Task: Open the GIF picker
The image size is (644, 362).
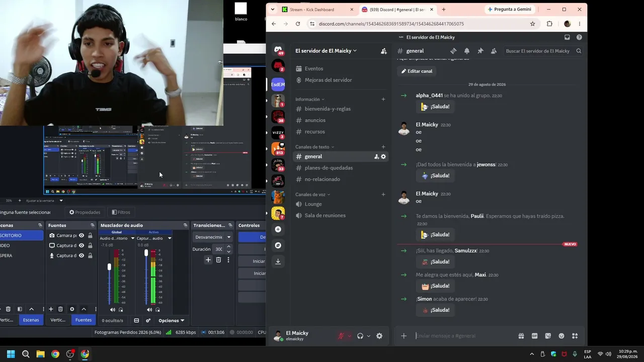Action: (534, 336)
